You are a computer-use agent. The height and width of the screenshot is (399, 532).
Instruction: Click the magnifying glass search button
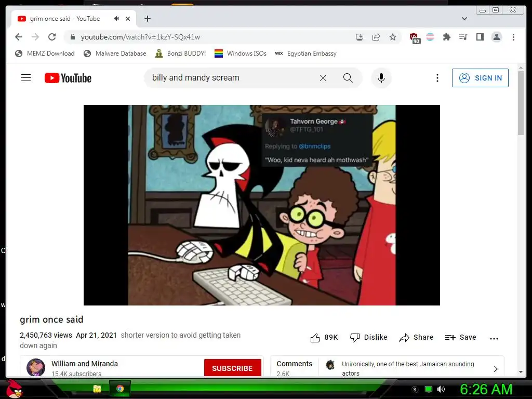348,78
